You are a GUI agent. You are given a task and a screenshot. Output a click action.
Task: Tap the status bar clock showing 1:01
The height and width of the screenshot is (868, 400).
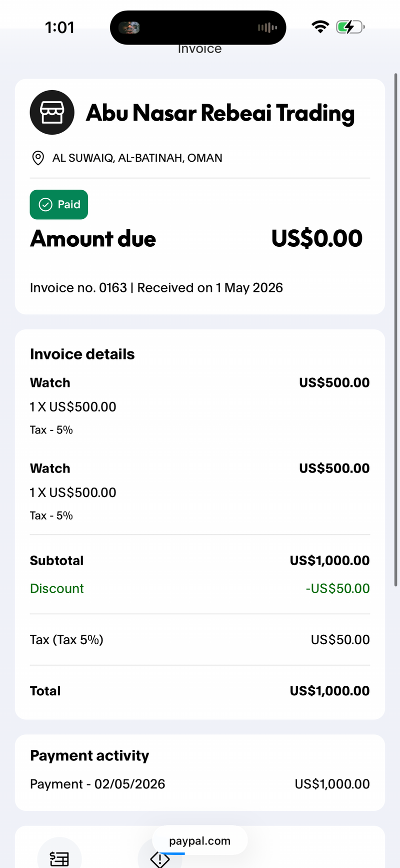tap(60, 27)
